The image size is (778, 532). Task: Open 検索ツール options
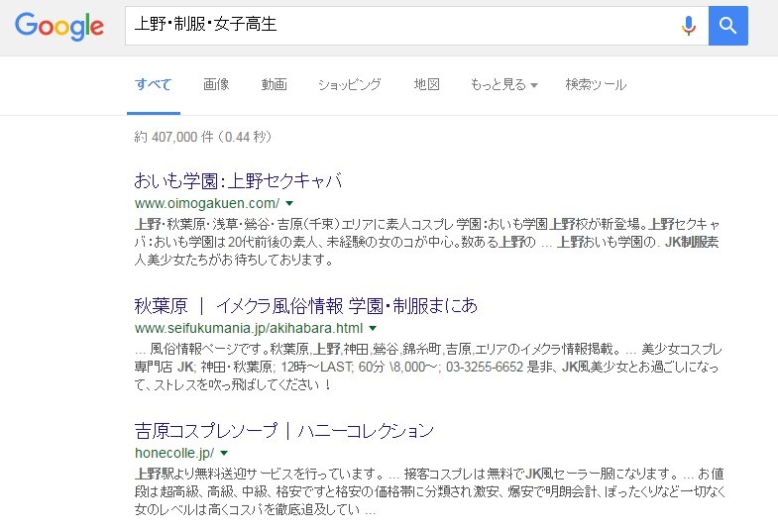coord(596,84)
